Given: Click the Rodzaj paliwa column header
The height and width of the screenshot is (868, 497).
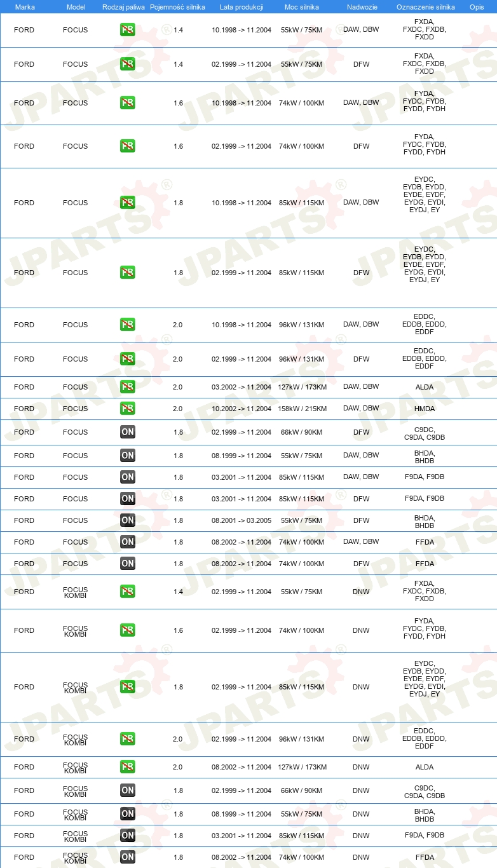Looking at the screenshot, I should pos(123,7).
